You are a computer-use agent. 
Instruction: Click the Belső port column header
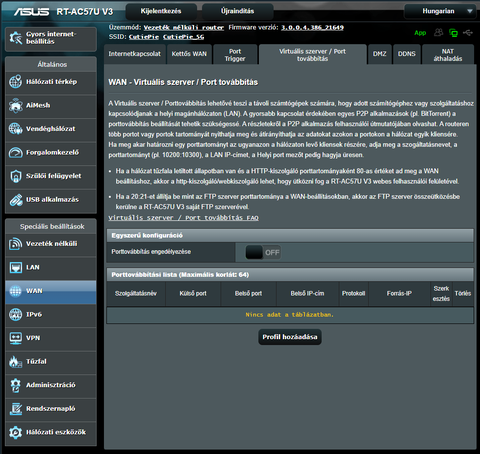248,294
